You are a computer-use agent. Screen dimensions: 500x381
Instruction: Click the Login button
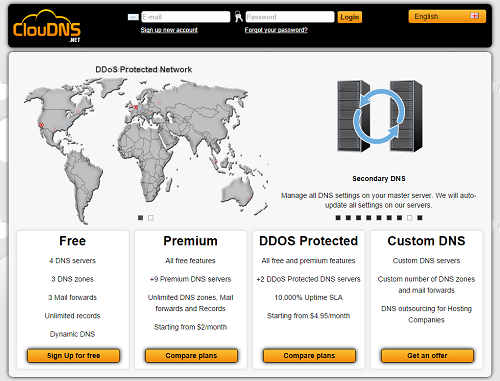click(x=350, y=17)
